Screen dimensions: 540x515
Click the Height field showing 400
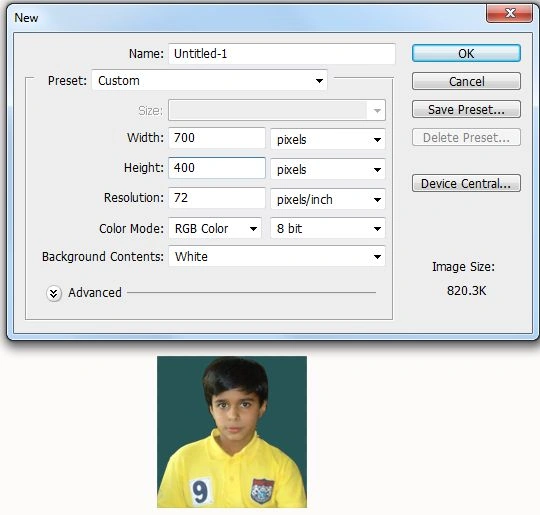point(217,168)
